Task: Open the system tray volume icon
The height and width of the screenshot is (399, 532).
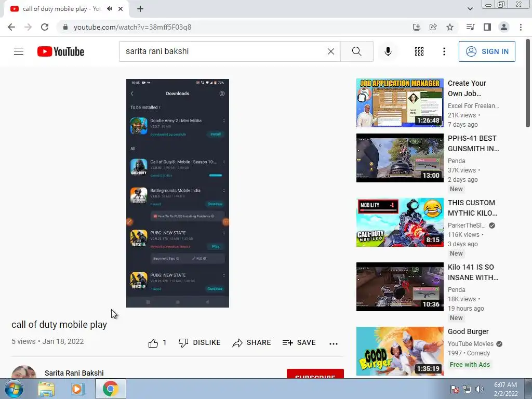Action: pos(479,389)
